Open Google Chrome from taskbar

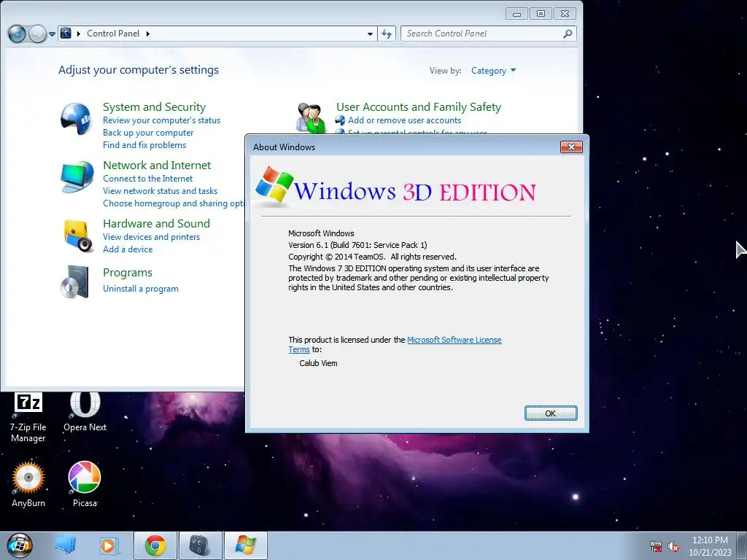[x=155, y=545]
